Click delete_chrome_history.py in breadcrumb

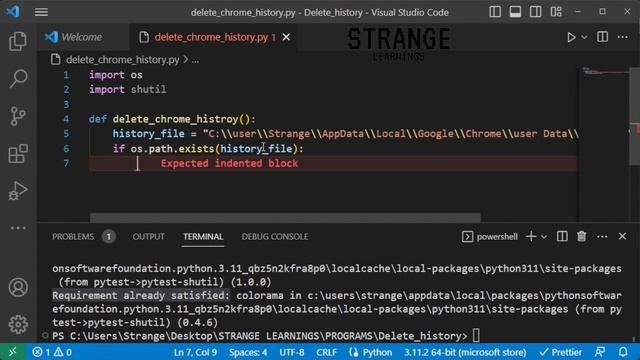click(x=122, y=60)
